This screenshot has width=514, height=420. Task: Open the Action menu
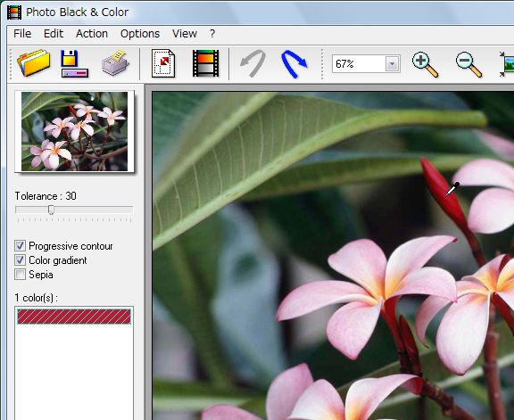click(x=92, y=34)
